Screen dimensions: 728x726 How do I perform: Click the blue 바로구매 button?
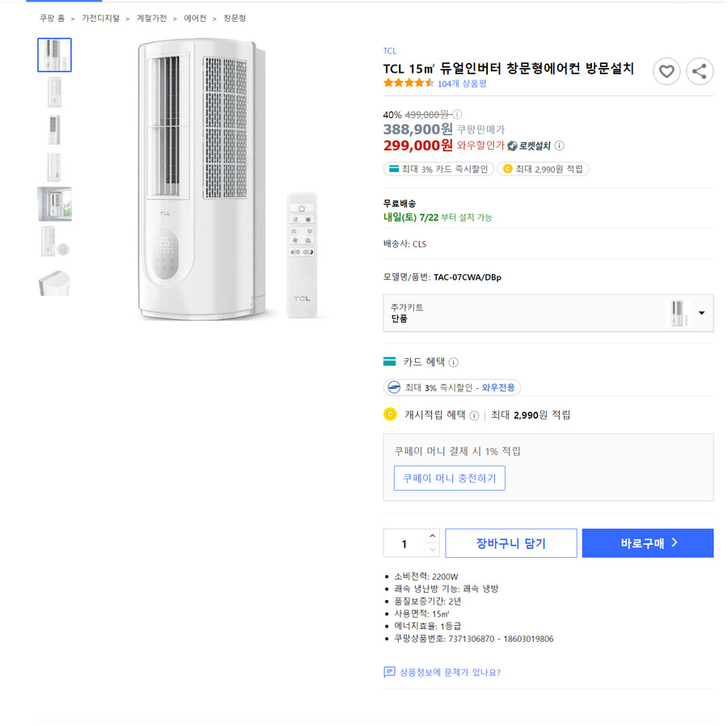(x=647, y=542)
